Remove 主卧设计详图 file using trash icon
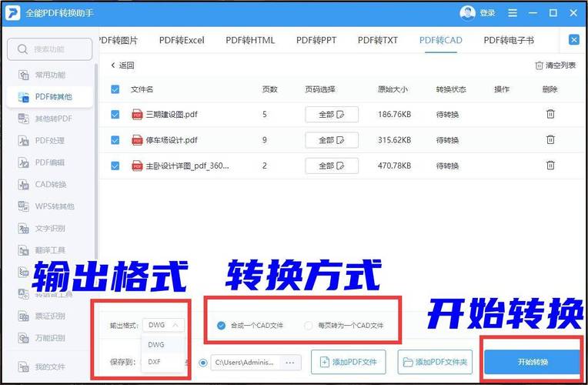Viewport: 588px width, 385px height. coord(550,165)
